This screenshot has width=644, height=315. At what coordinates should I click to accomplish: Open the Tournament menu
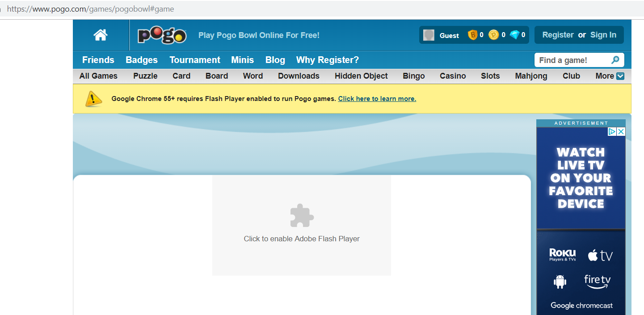pyautogui.click(x=195, y=60)
